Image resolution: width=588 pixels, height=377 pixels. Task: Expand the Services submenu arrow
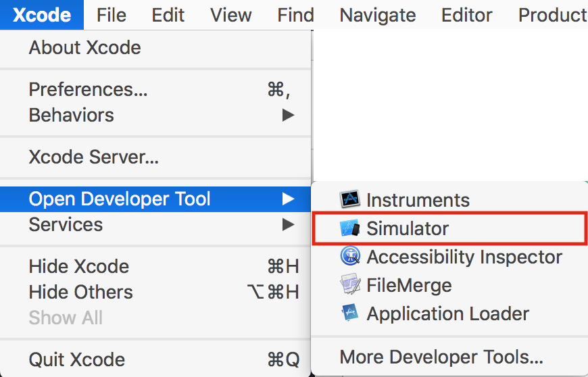pos(289,224)
